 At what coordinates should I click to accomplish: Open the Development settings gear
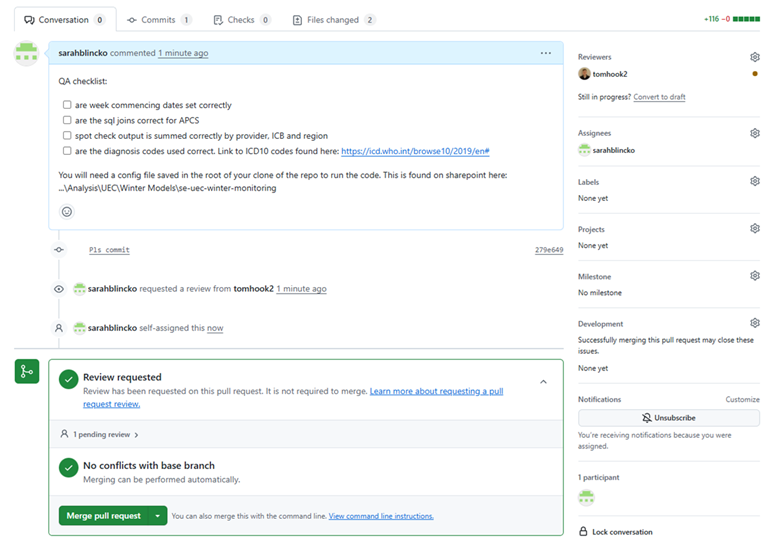pos(755,323)
